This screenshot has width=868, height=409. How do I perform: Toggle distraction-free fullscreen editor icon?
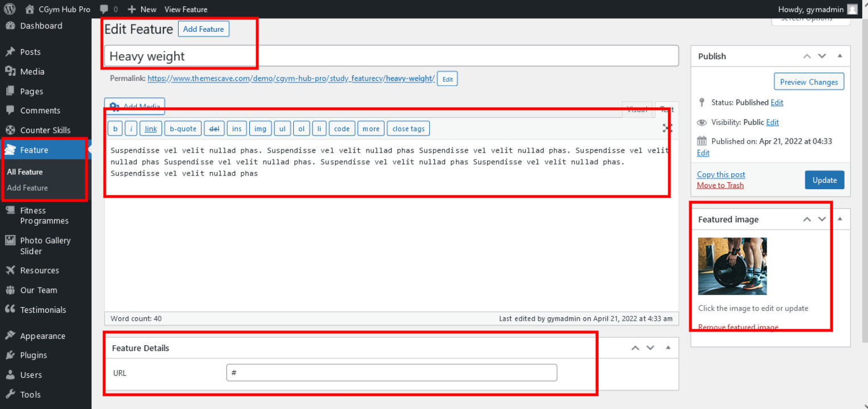tap(667, 128)
